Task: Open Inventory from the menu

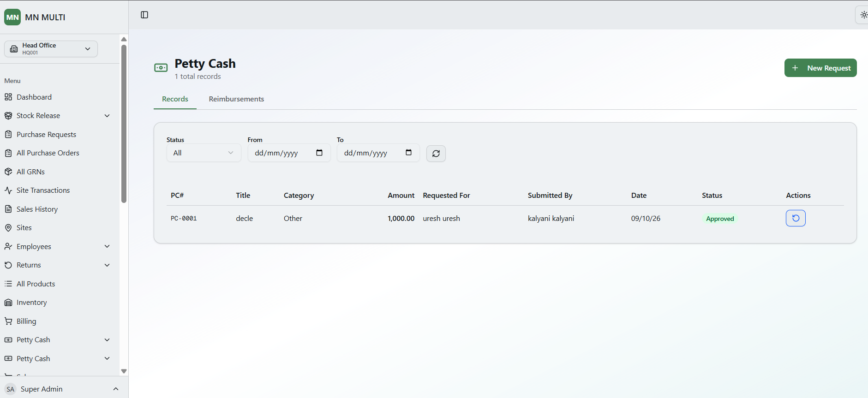Action: (31, 303)
